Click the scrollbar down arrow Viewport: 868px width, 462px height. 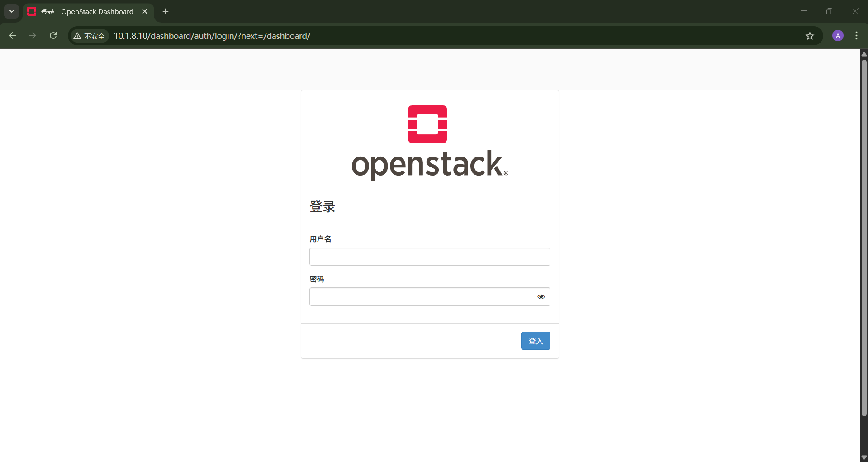pyautogui.click(x=864, y=457)
